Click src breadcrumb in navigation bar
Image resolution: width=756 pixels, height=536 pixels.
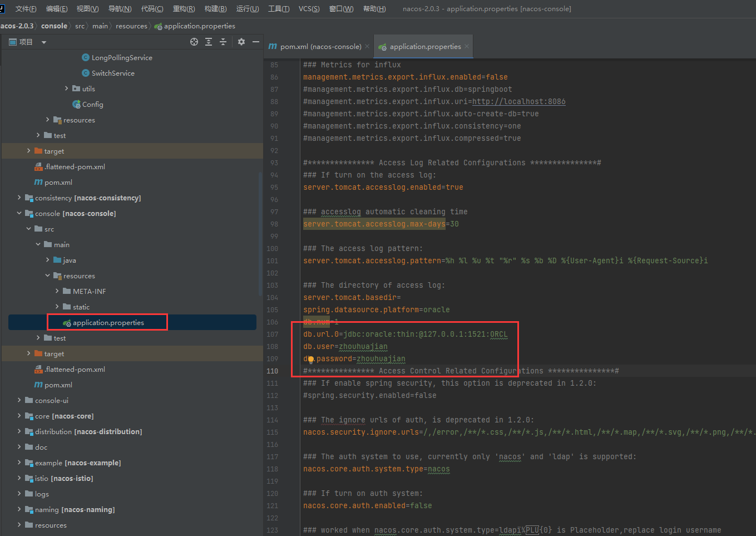[80, 26]
